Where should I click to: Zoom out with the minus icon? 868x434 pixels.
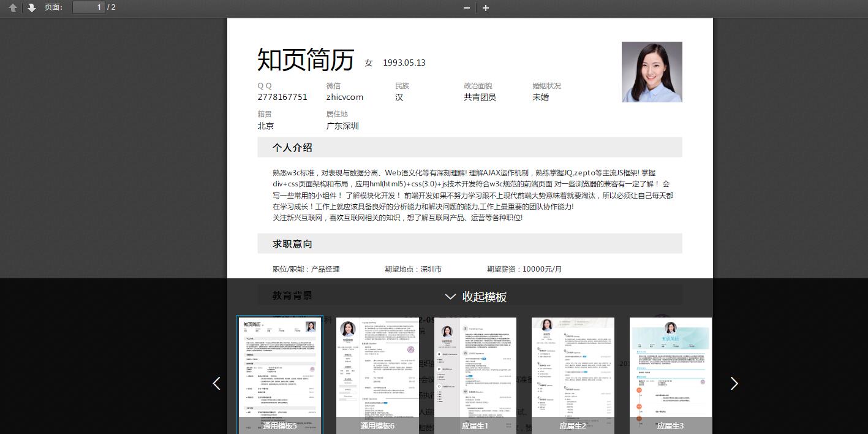466,8
